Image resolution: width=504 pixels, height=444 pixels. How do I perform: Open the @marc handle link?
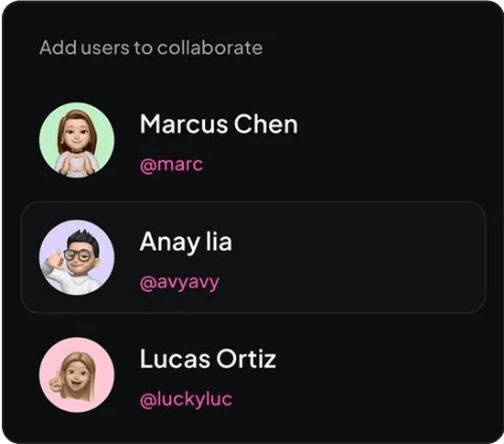[x=171, y=165]
